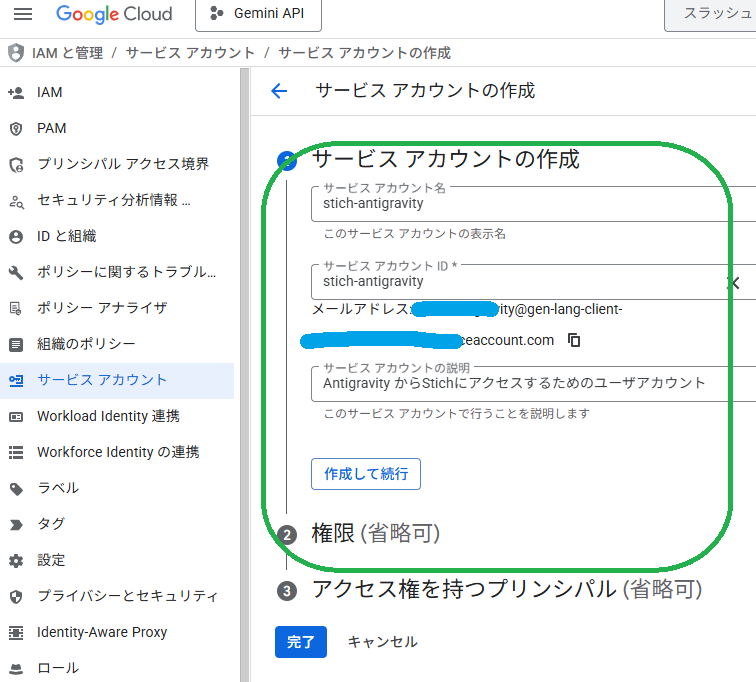Open the Gemini API project selector
The height and width of the screenshot is (682, 756).
pyautogui.click(x=264, y=15)
